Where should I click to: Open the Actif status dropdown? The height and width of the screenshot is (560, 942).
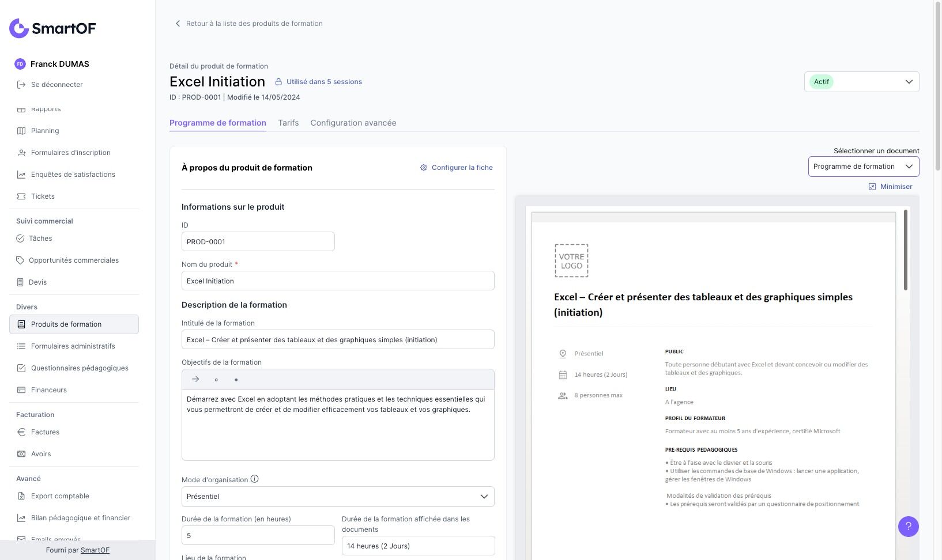(861, 82)
